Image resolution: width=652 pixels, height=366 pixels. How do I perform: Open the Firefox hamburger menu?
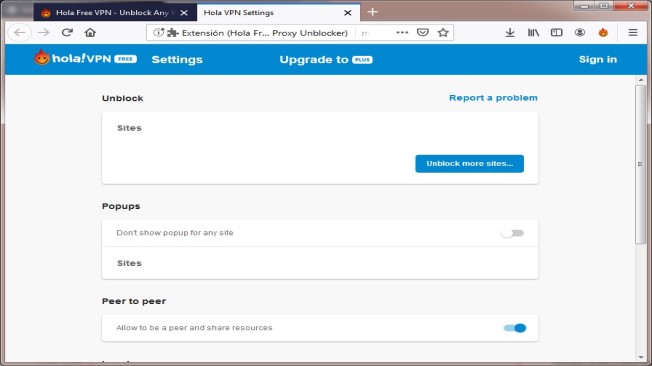pos(633,32)
